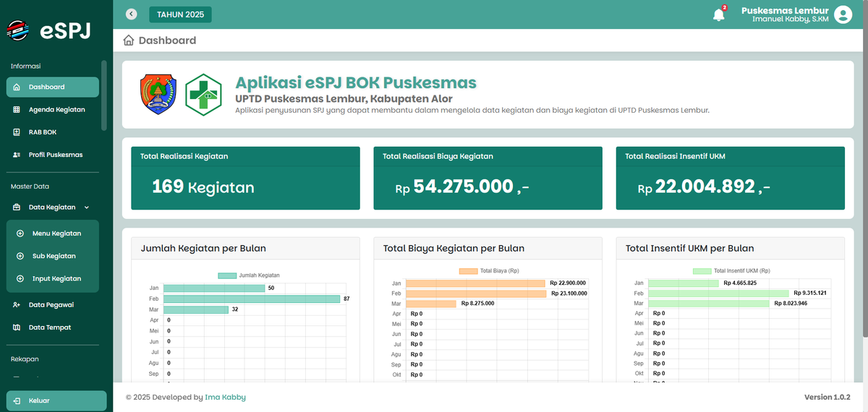Click the RAB BOK sidebar icon
The width and height of the screenshot is (868, 412).
17,132
